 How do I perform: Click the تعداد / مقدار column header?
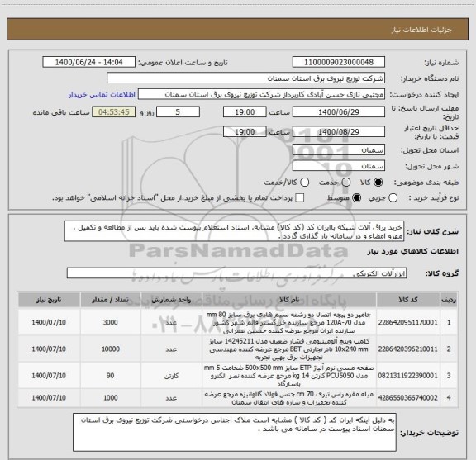(x=111, y=300)
